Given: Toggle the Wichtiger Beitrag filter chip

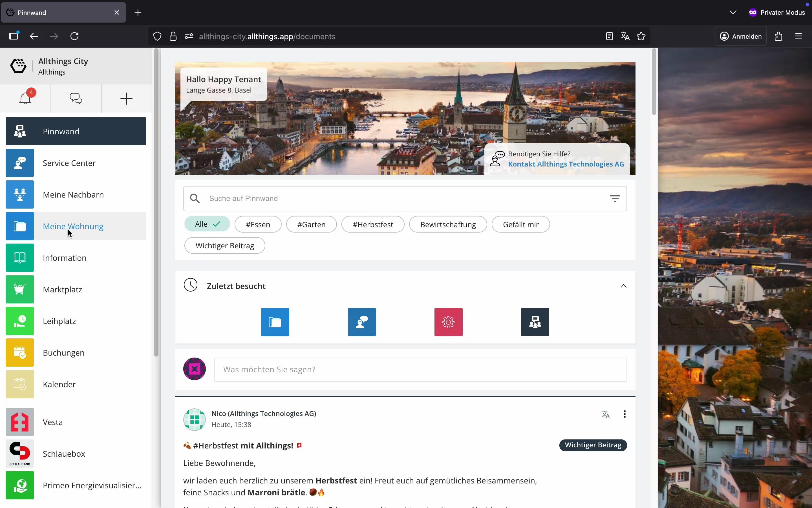Looking at the screenshot, I should (x=224, y=246).
